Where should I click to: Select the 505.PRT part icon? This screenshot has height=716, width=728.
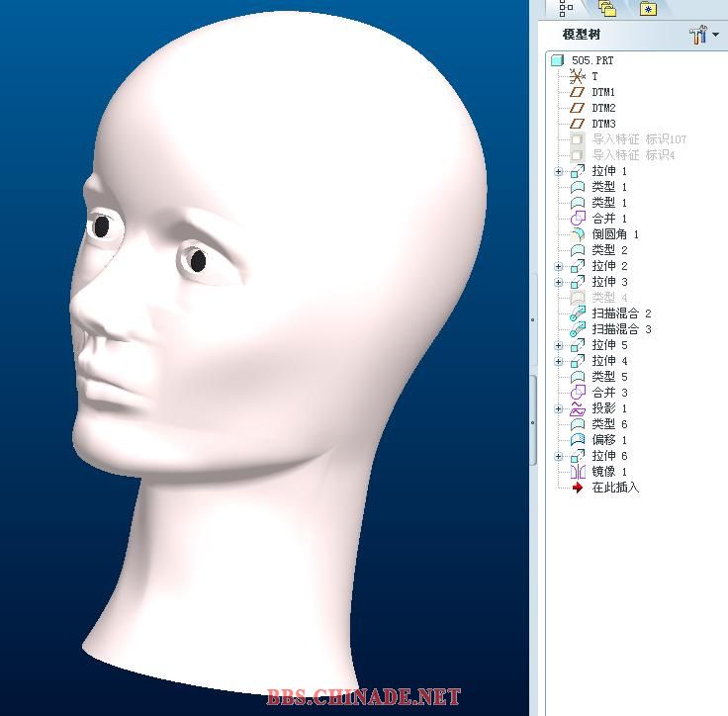click(557, 60)
